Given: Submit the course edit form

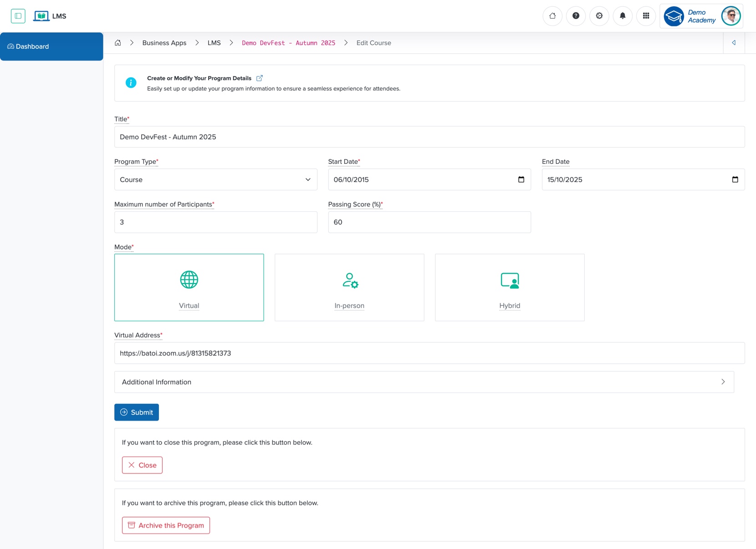Looking at the screenshot, I should (x=136, y=412).
